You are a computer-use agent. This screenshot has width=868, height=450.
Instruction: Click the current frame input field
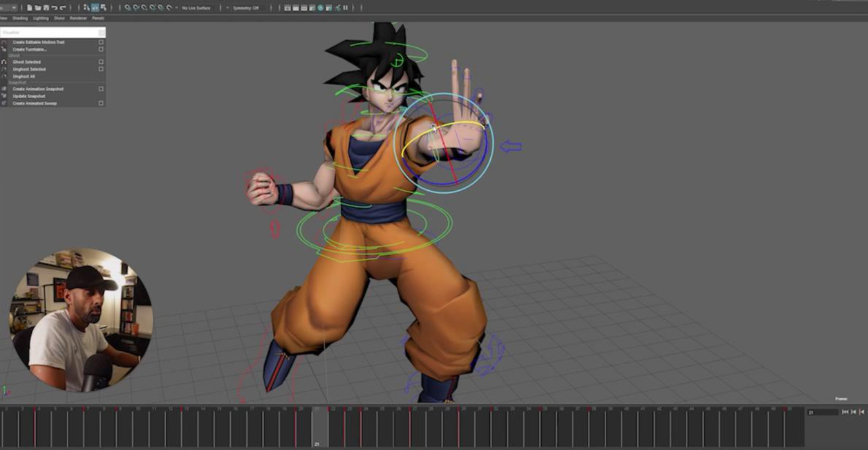822,412
